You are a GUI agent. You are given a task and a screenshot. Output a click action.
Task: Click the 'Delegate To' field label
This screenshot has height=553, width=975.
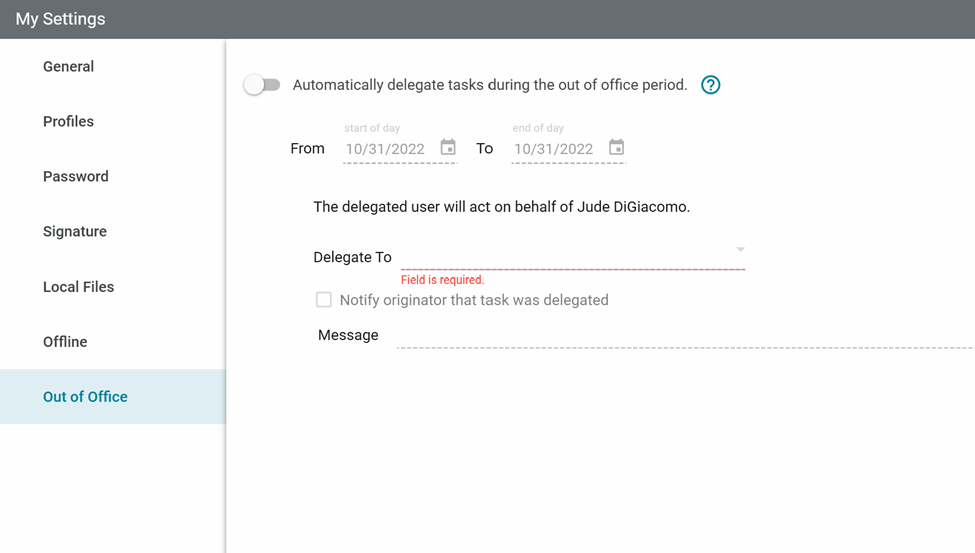352,257
